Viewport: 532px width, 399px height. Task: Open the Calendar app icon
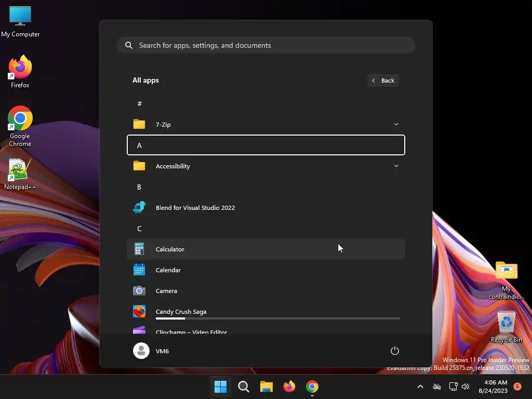(139, 270)
